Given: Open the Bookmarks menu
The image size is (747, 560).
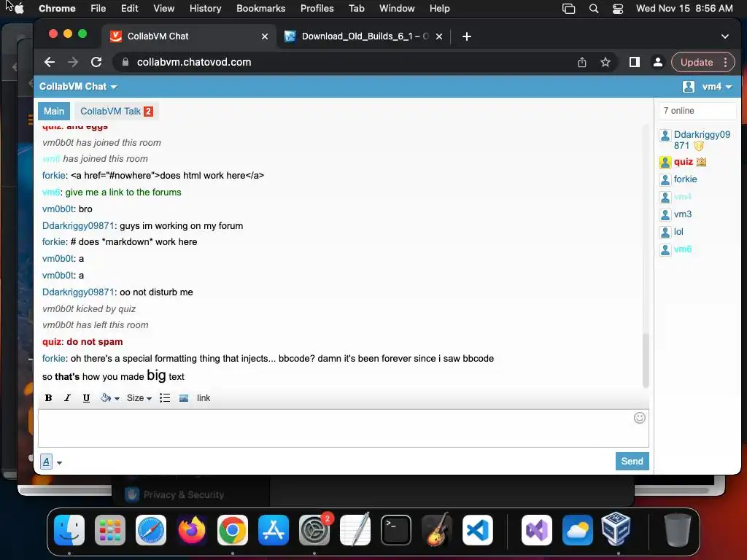Looking at the screenshot, I should (x=260, y=9).
